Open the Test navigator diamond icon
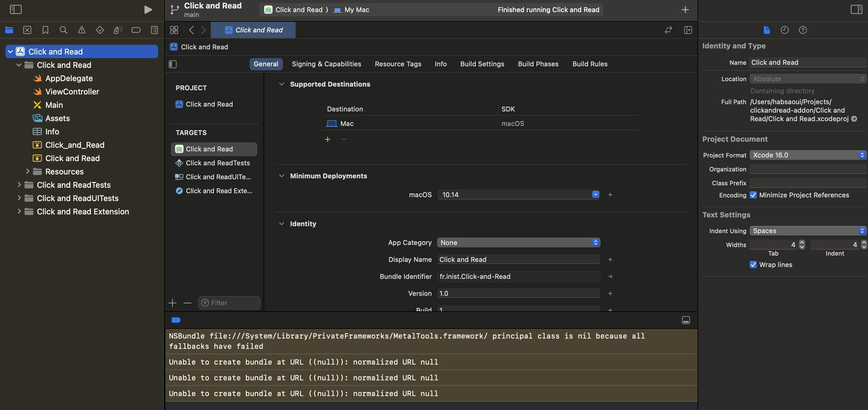This screenshot has width=868, height=410. click(100, 30)
